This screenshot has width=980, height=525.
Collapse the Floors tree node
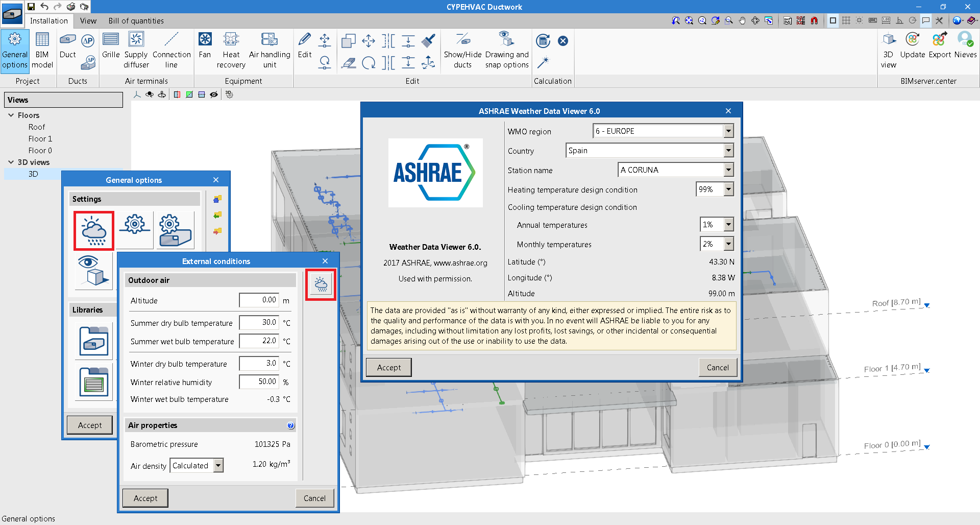coord(11,115)
